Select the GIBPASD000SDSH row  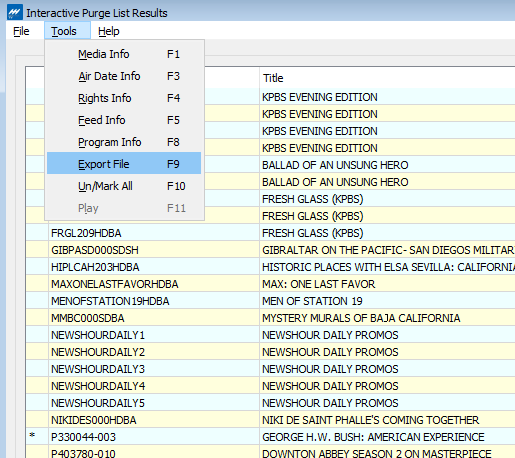[x=271, y=250]
